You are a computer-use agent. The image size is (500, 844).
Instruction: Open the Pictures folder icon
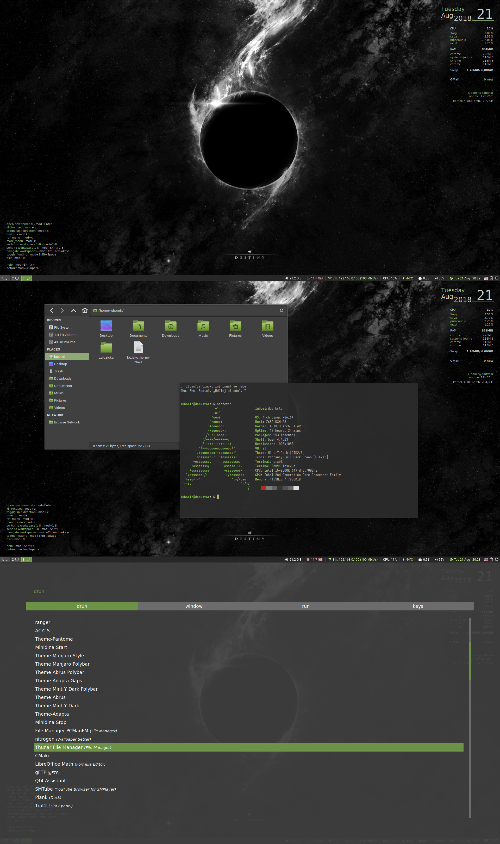click(235, 326)
